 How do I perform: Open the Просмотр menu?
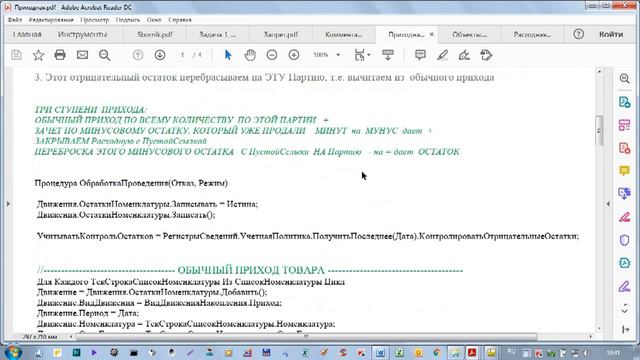pyautogui.click(x=95, y=20)
